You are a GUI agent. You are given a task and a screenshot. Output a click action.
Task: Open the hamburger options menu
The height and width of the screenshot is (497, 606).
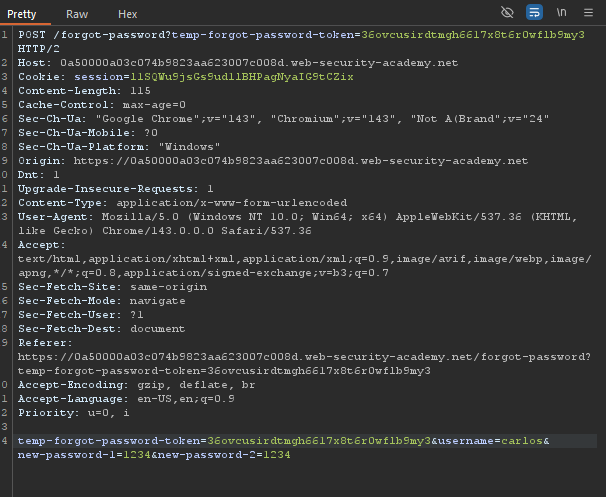588,13
